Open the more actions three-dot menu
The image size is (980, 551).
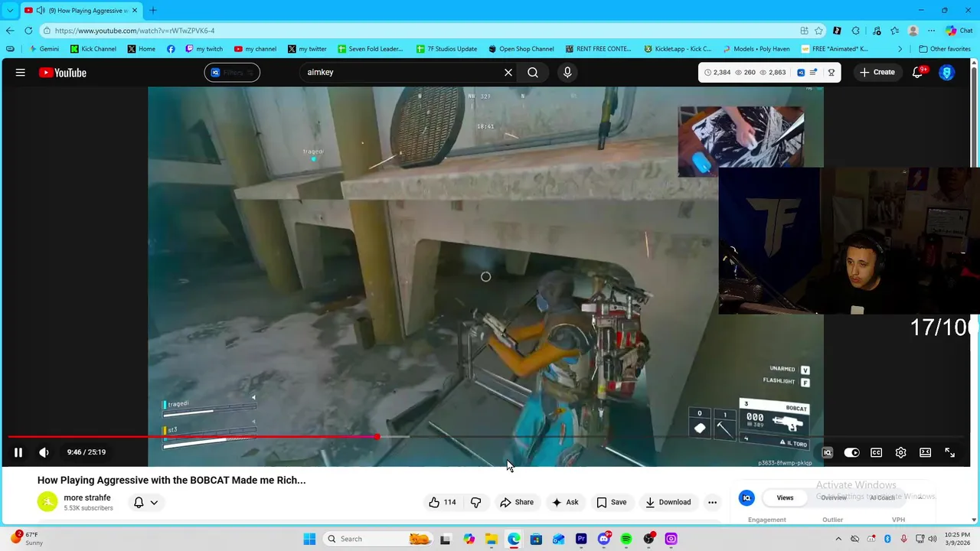[713, 502]
